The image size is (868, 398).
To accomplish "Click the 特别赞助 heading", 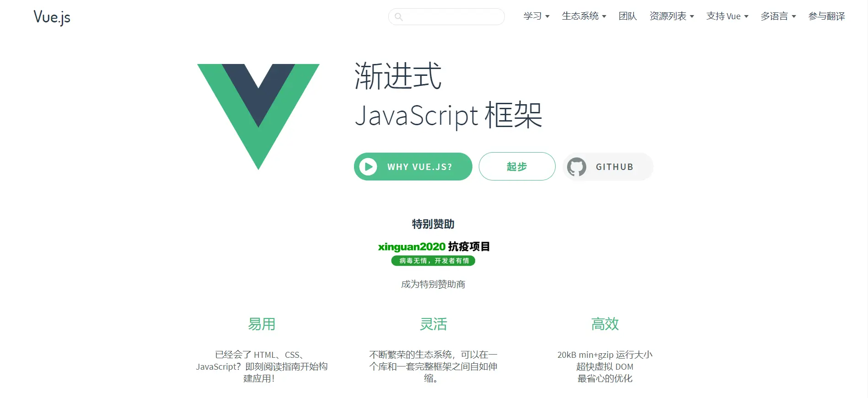I will click(x=433, y=224).
